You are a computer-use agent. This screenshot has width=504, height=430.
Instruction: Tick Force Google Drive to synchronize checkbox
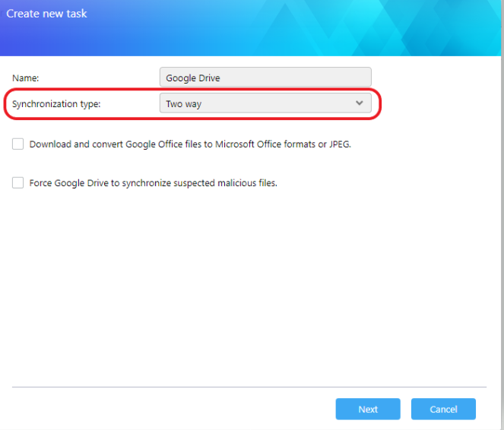pos(17,182)
